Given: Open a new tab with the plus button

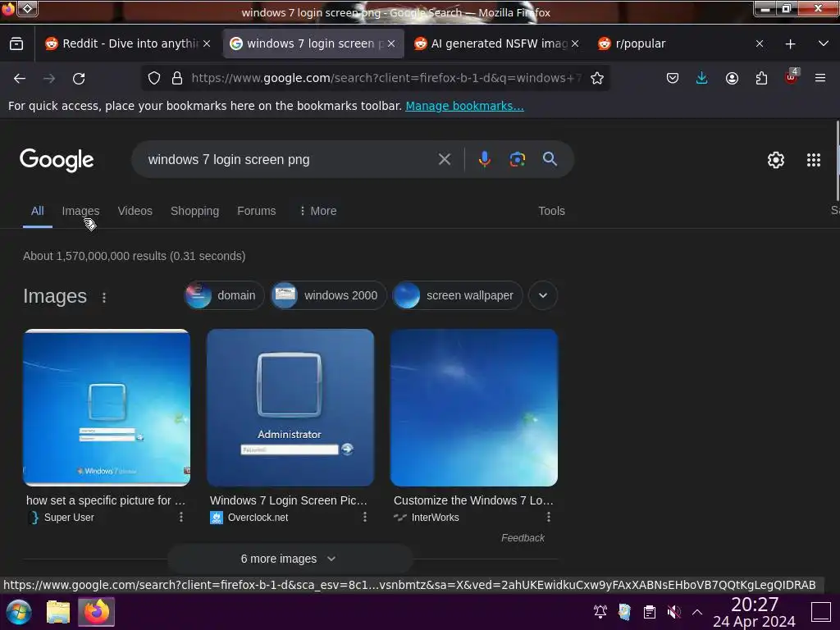Looking at the screenshot, I should (790, 44).
